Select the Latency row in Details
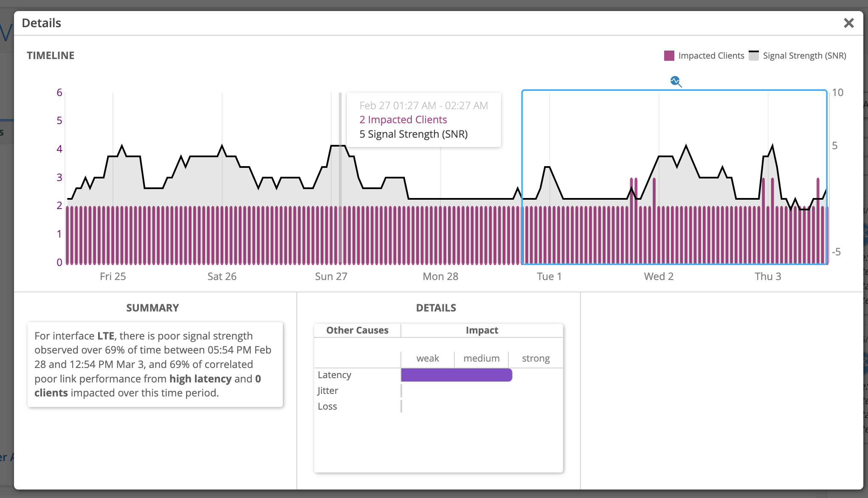The width and height of the screenshot is (868, 498). pos(335,375)
